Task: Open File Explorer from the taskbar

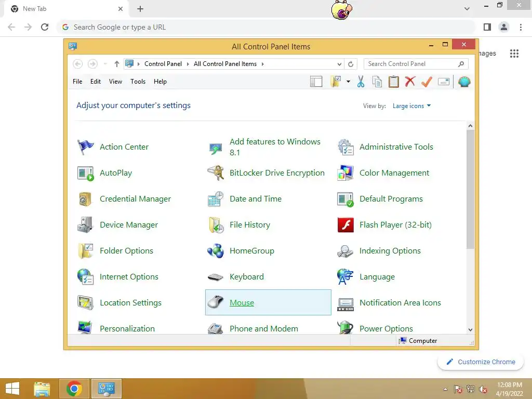Action: [42, 389]
